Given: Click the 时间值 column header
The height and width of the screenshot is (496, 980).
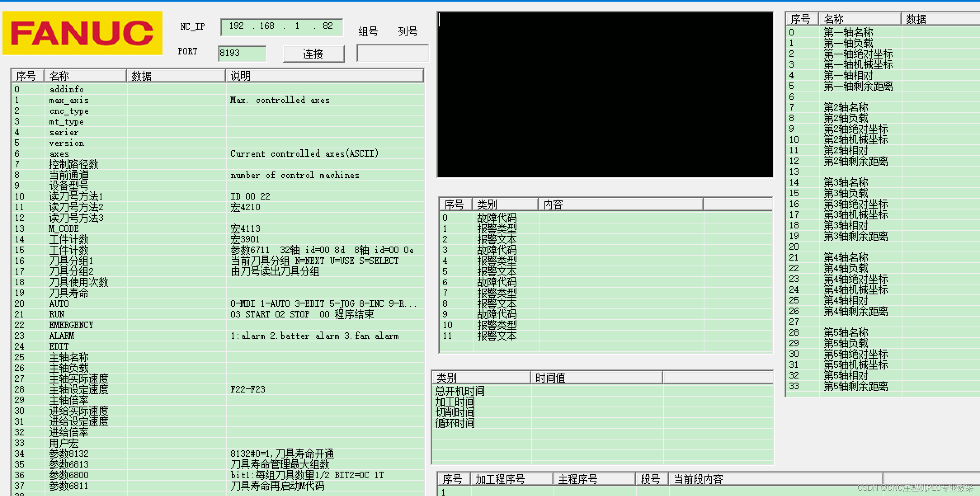Looking at the screenshot, I should [596, 378].
